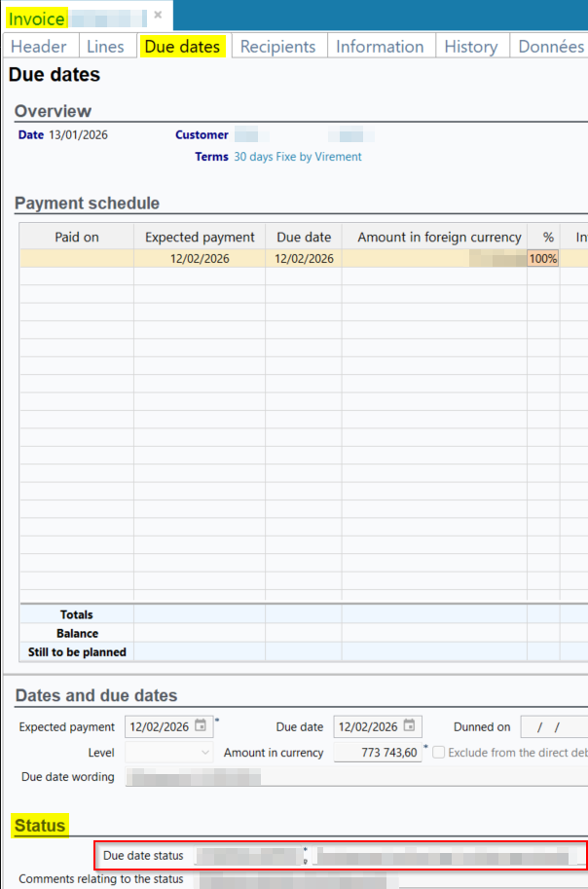Toggle Exclude from the direct debit checkbox
Screen dimensions: 588x889
coord(439,753)
